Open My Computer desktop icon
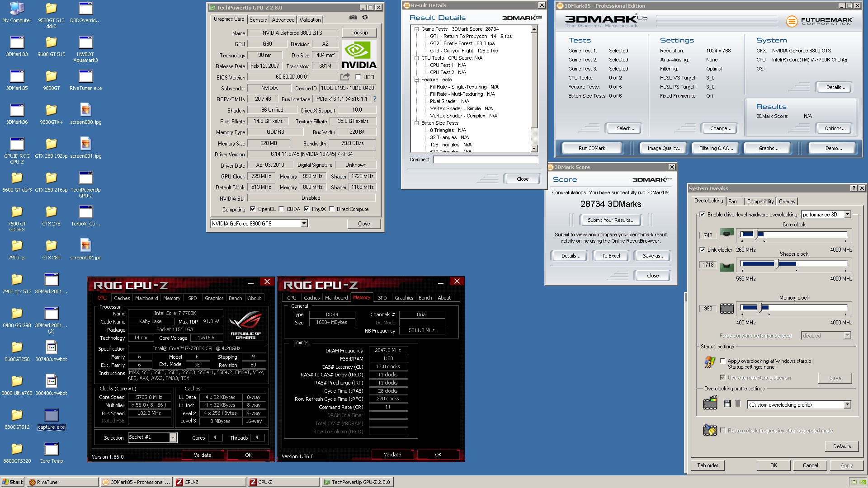The height and width of the screenshot is (488, 868). click(x=17, y=13)
